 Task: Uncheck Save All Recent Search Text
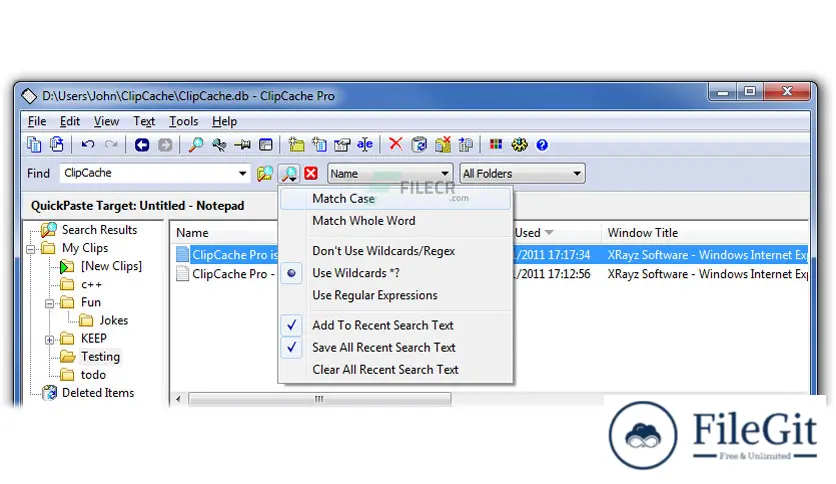coord(395,348)
